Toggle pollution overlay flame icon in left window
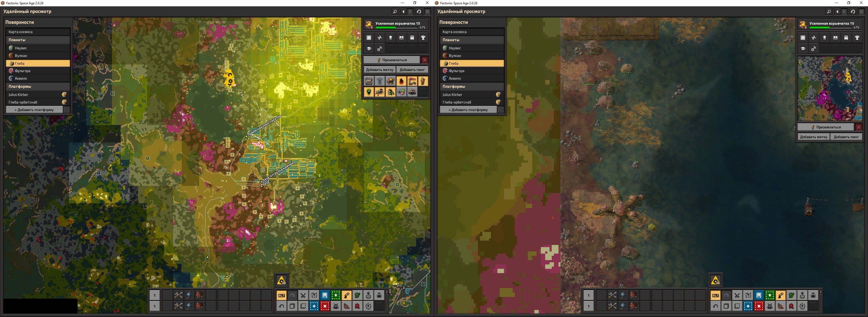The height and width of the screenshot is (317, 868). coord(401,81)
